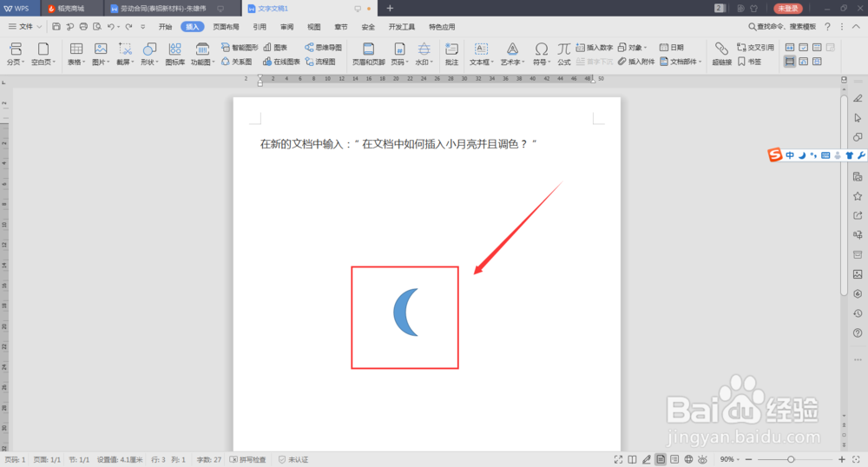Click 插入数字 insert number

pos(594,48)
